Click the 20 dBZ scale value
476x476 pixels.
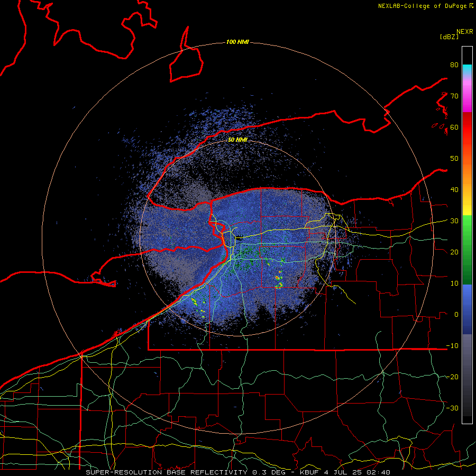(x=454, y=252)
